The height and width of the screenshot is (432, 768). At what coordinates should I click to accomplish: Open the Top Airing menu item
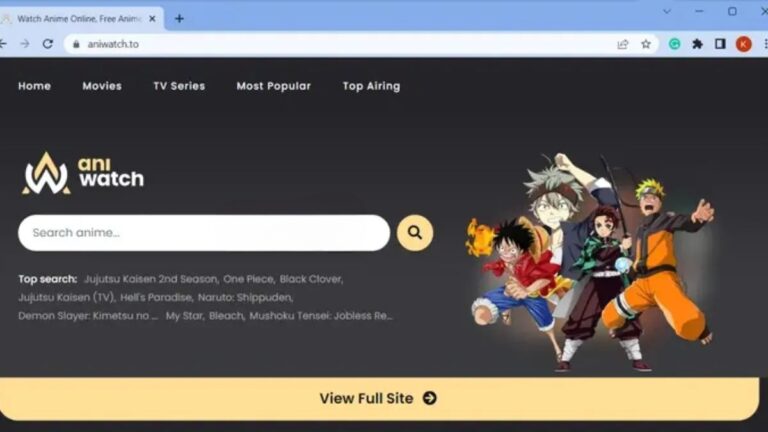point(371,86)
